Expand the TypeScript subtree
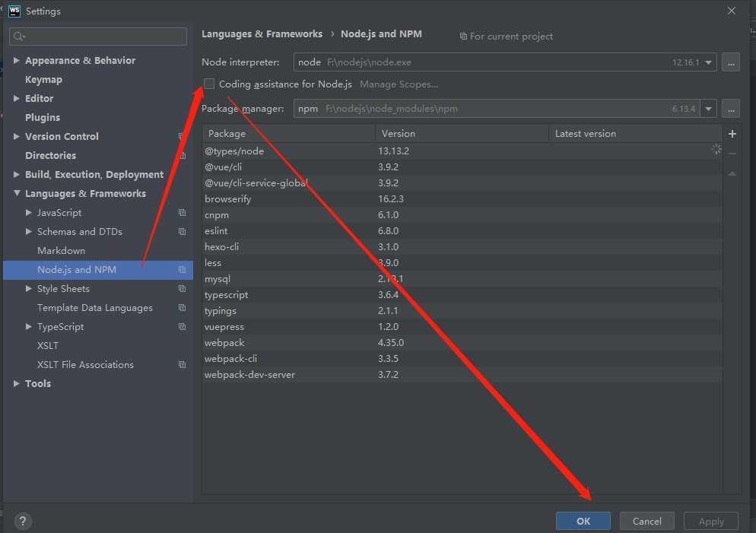Screen dimensions: 756x533 pyautogui.click(x=28, y=327)
